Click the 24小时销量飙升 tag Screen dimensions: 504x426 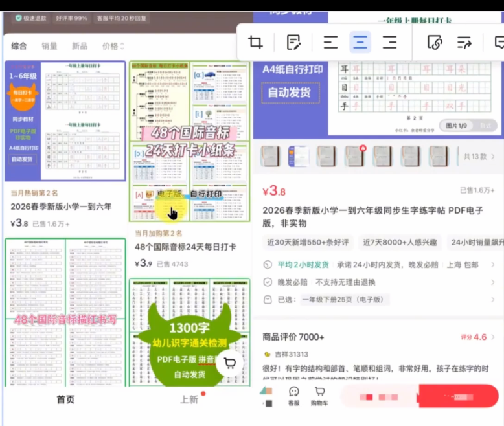click(x=476, y=243)
